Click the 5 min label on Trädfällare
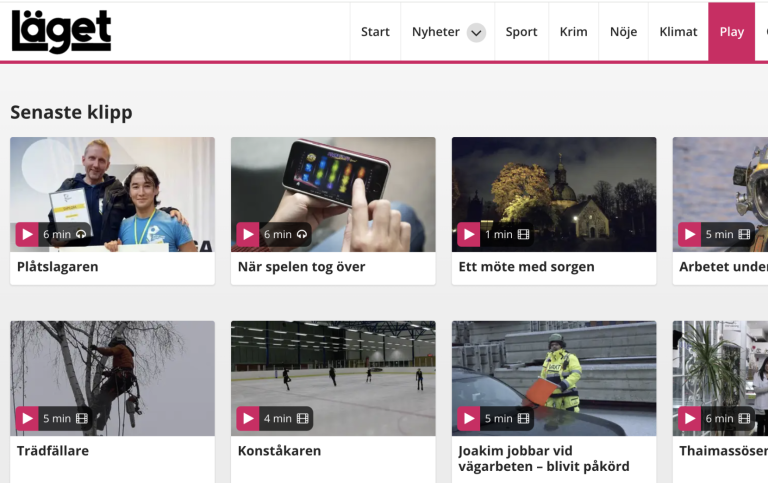The width and height of the screenshot is (768, 483). 57,419
